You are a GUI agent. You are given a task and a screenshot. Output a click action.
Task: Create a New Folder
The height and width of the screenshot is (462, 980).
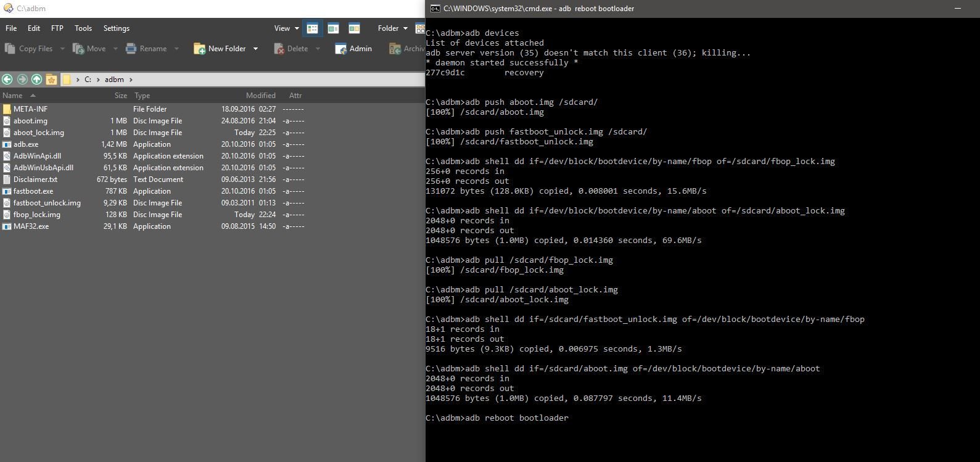220,49
